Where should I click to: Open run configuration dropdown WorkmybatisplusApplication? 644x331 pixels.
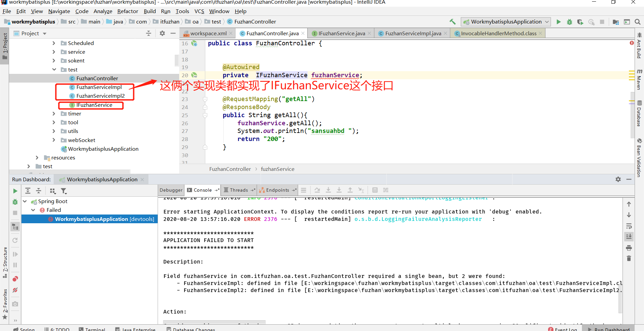click(506, 22)
